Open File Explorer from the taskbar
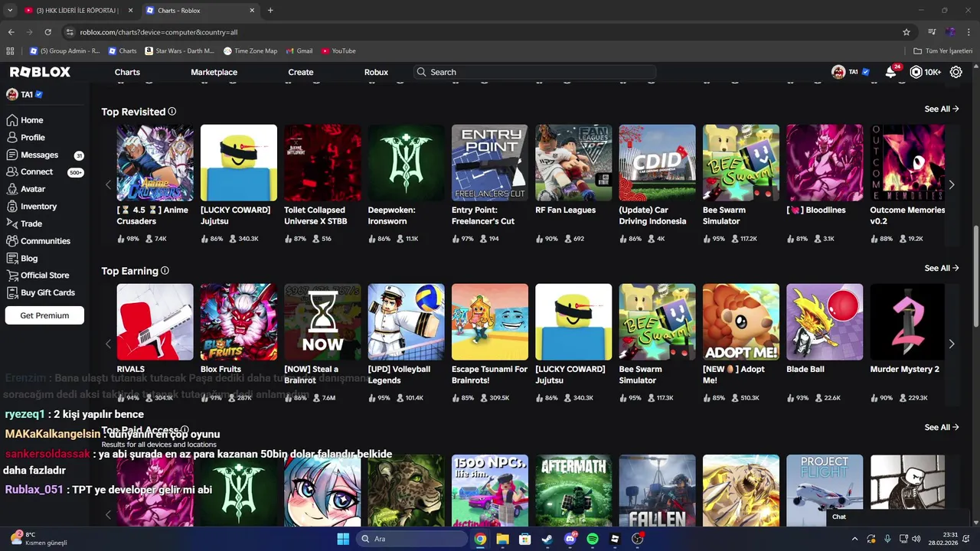The image size is (980, 551). click(502, 539)
